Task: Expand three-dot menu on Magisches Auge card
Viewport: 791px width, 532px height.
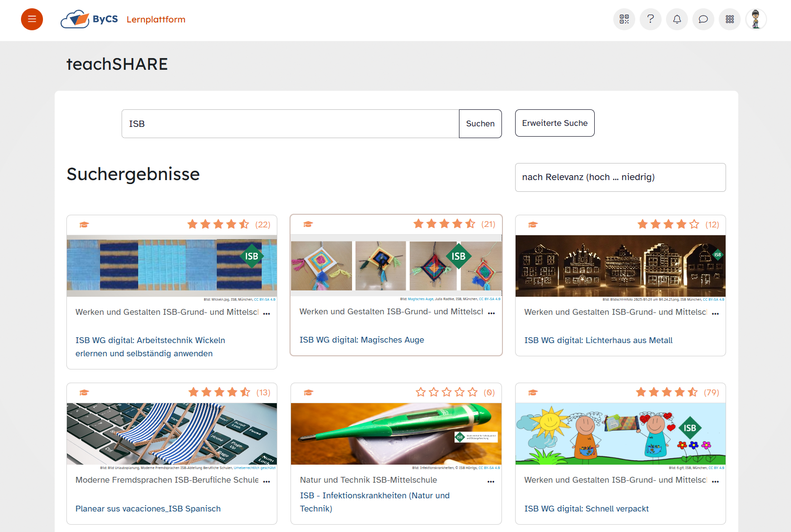Action: pyautogui.click(x=491, y=313)
